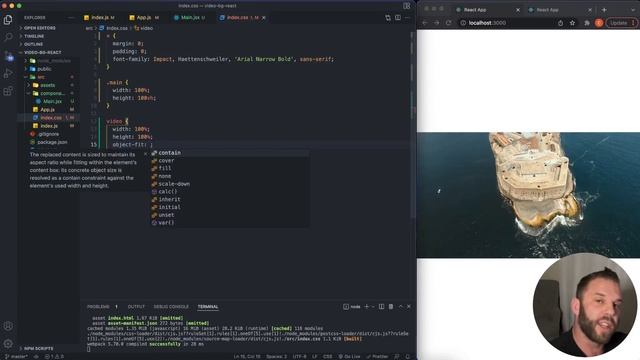Viewport: 640px width, 360px height.
Task: Expand the node_modules folder
Action: pos(54,60)
